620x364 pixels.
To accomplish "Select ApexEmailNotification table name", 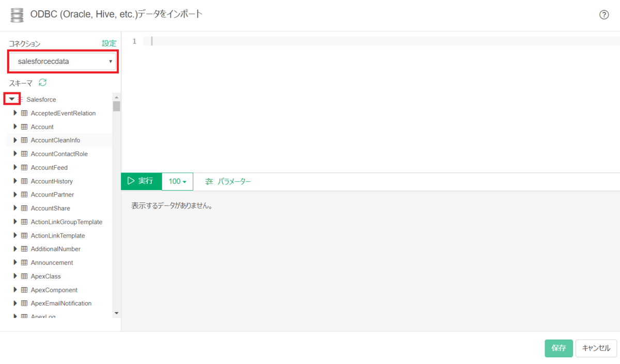I will 61,303.
